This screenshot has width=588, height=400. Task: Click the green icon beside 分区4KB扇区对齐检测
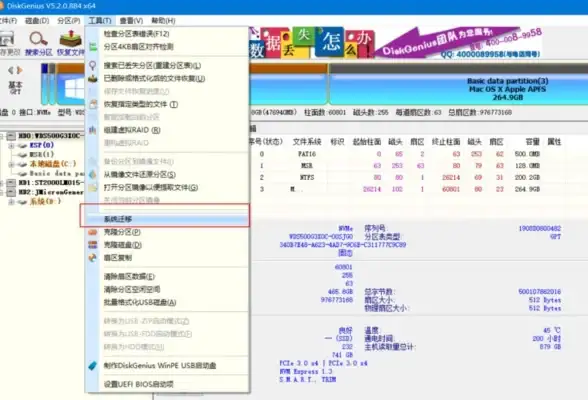tap(93, 47)
